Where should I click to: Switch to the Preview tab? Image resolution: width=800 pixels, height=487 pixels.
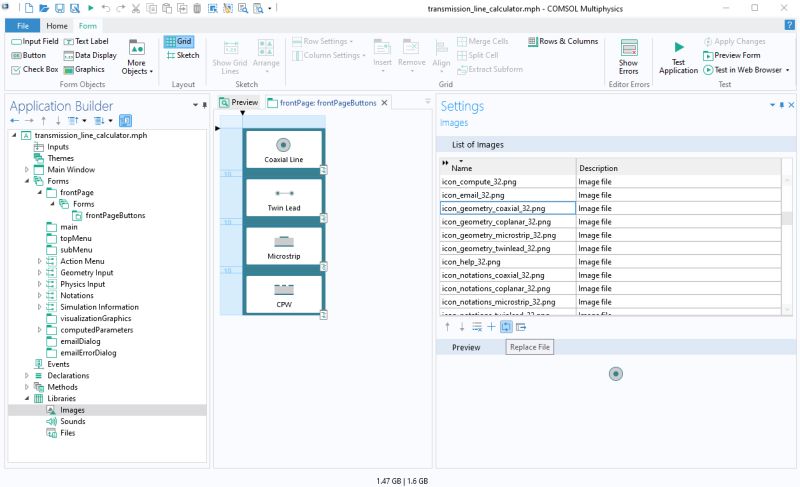click(x=239, y=102)
